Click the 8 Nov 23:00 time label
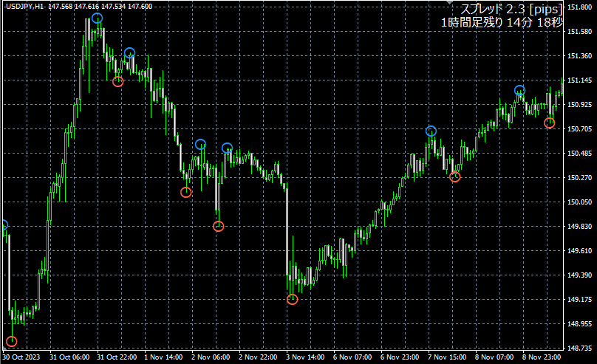The width and height of the screenshot is (597, 364). click(x=542, y=357)
